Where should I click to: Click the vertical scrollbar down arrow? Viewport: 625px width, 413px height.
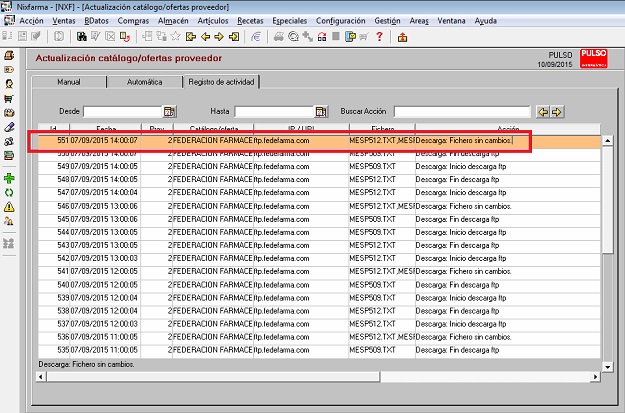point(607,367)
